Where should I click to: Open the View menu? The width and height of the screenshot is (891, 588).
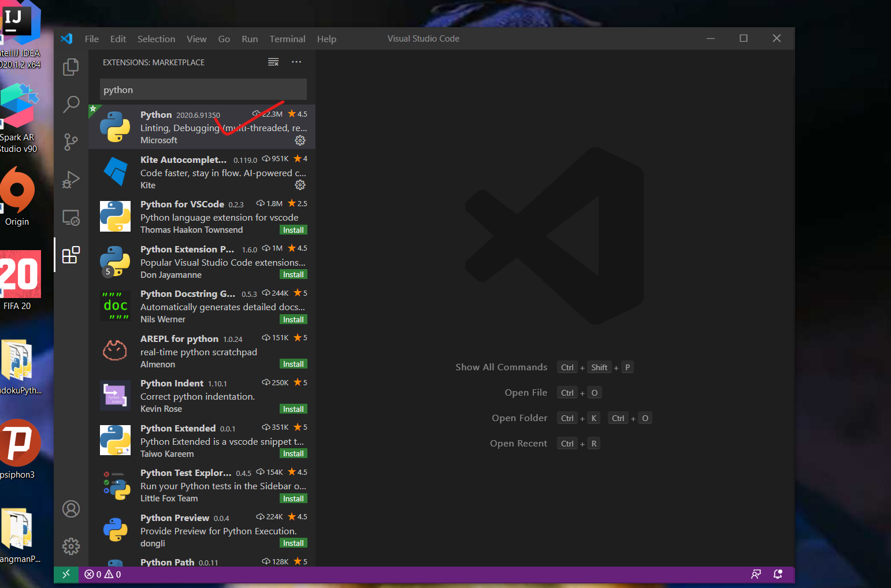196,39
